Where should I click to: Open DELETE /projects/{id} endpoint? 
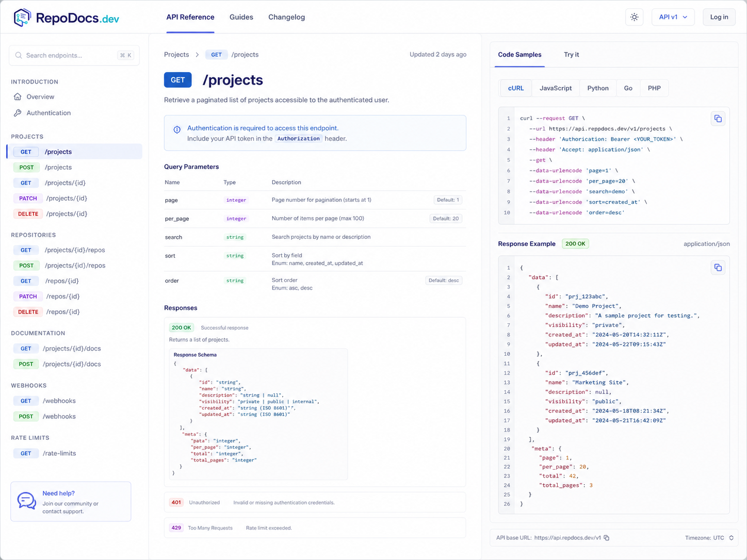pos(50,213)
